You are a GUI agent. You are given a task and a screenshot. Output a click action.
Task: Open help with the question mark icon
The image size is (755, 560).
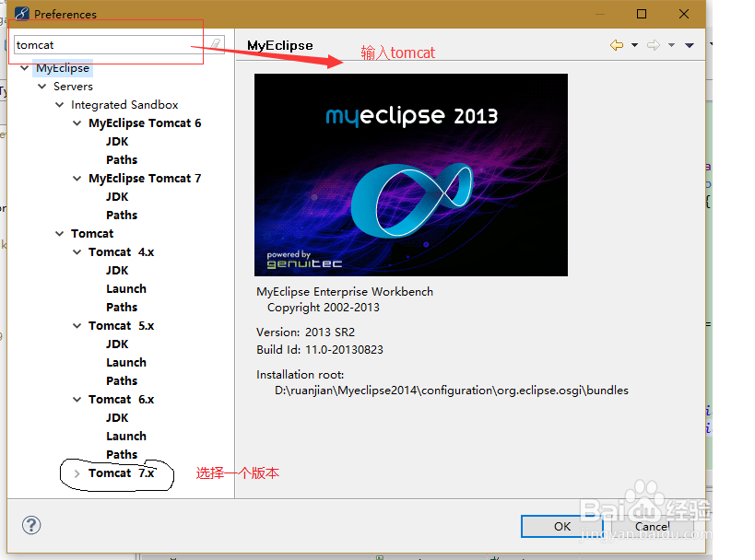click(x=31, y=525)
